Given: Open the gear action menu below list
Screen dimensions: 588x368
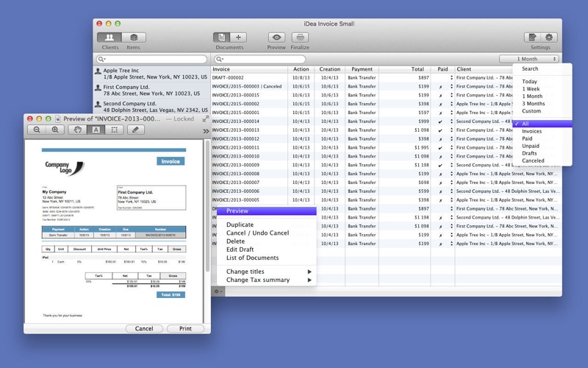Looking at the screenshot, I should 218,291.
